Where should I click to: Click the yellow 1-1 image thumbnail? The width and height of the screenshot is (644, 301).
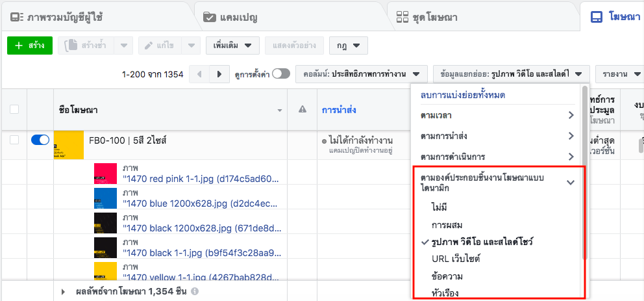(106, 271)
